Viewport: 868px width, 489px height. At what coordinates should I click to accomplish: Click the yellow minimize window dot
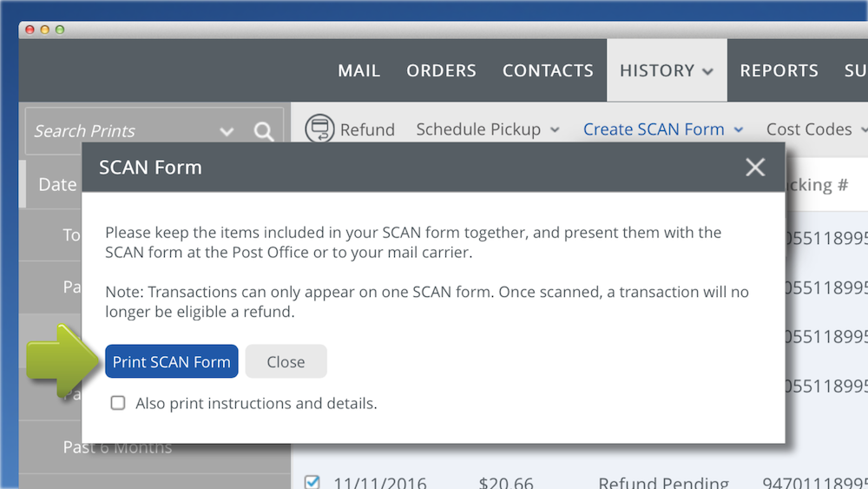click(x=44, y=30)
